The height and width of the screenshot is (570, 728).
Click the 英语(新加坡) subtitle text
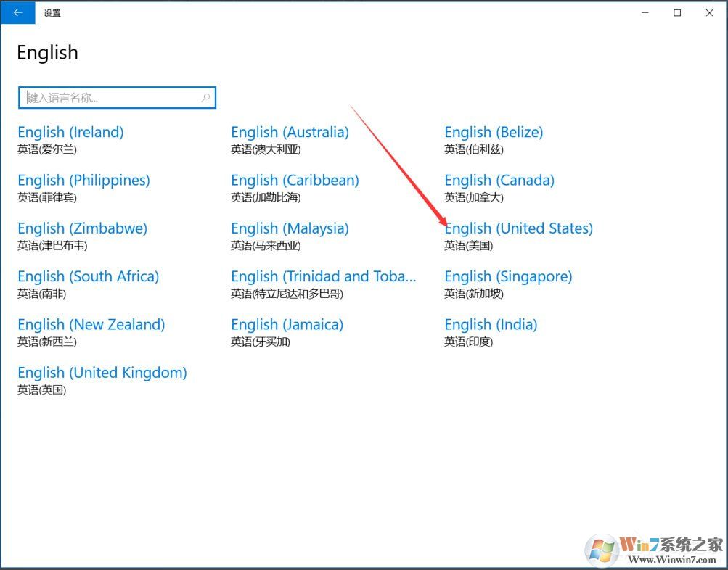click(473, 294)
